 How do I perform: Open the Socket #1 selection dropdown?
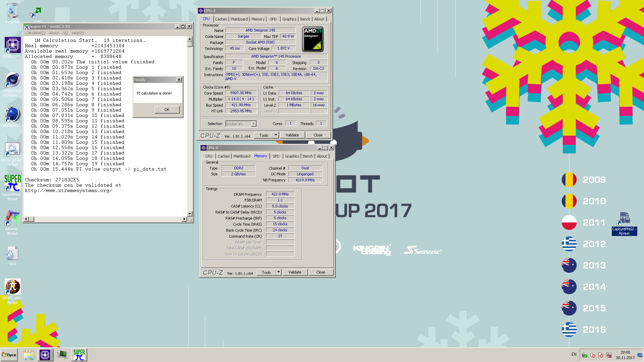pos(254,124)
